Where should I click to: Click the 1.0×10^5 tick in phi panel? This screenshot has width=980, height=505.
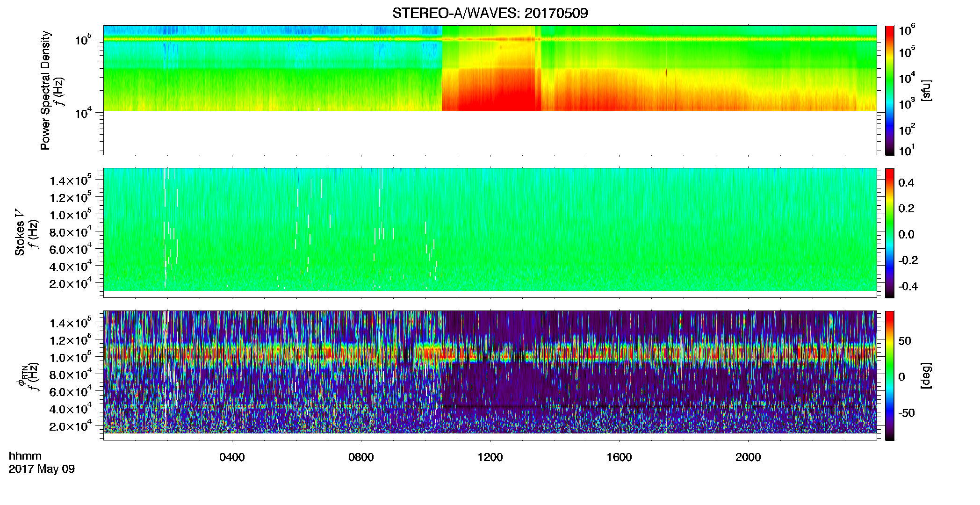(x=71, y=357)
